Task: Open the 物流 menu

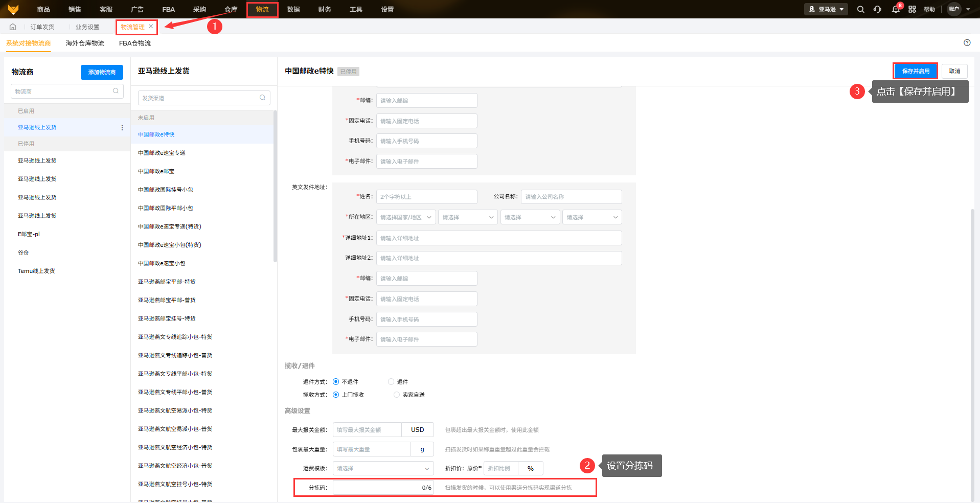Action: coord(262,9)
